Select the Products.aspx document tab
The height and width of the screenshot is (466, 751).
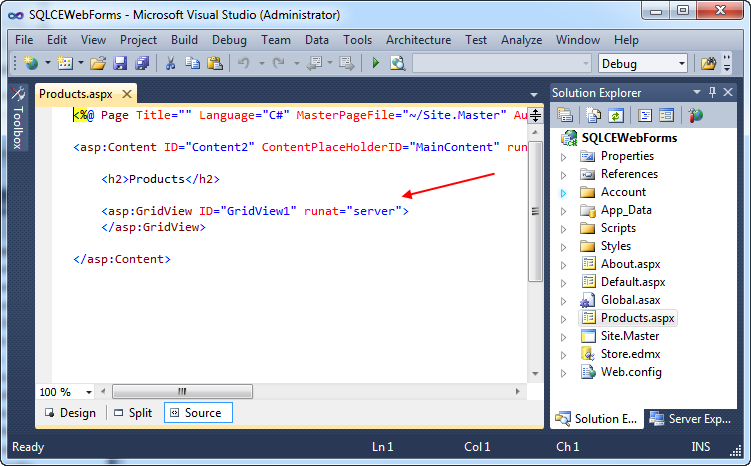(x=76, y=94)
